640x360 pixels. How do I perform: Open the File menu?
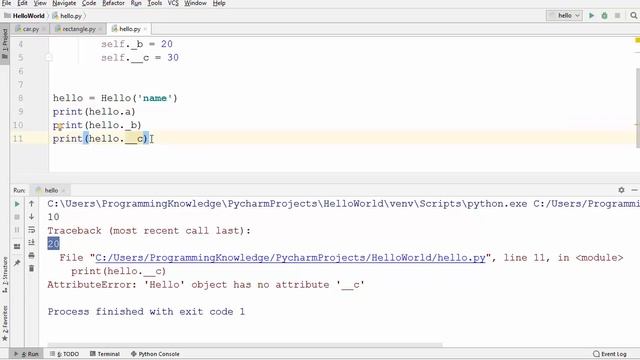click(x=7, y=3)
